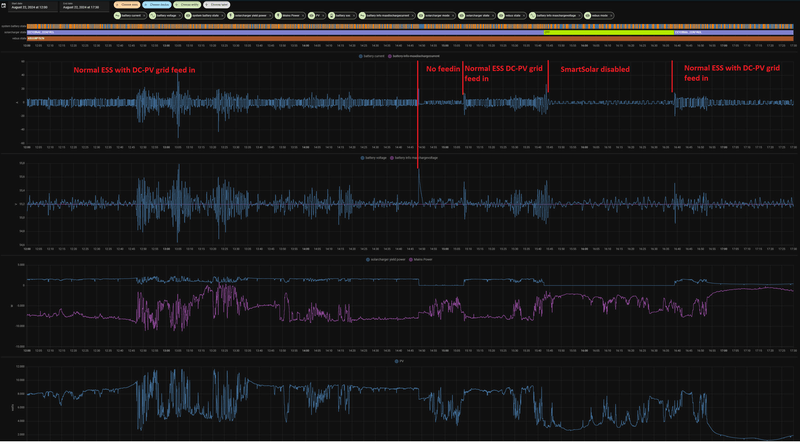Click the solarcharger state chip icon

(x=461, y=15)
